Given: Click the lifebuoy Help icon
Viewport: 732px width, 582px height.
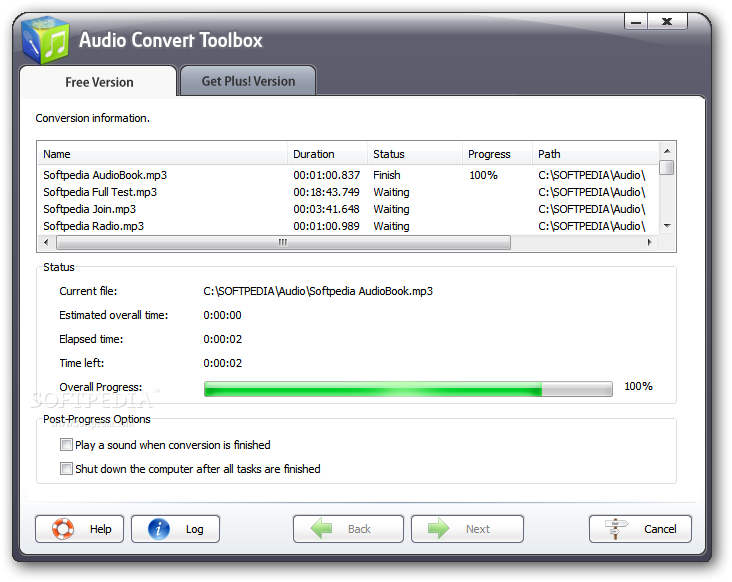Looking at the screenshot, I should click(x=63, y=529).
